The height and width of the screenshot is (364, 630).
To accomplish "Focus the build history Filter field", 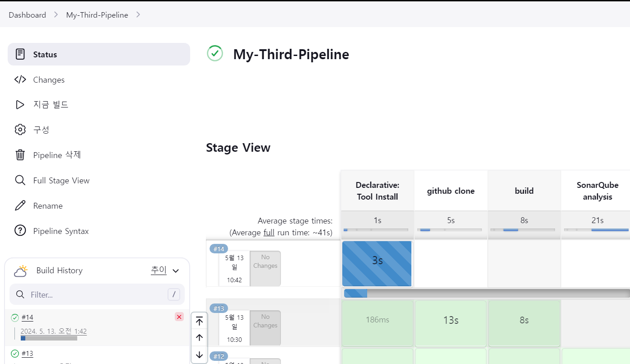I will 97,294.
